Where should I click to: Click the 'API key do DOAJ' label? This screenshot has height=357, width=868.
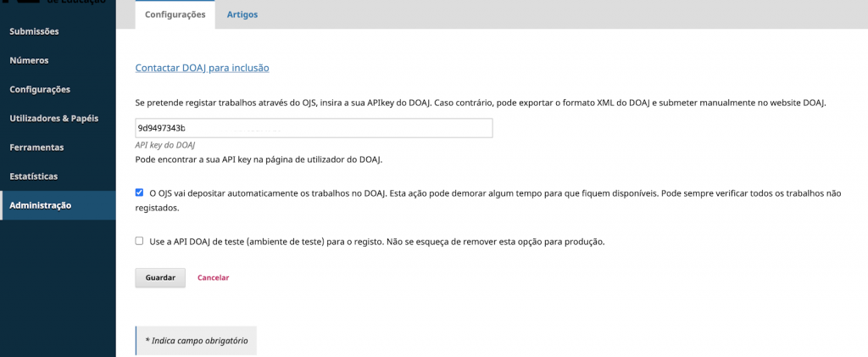167,145
